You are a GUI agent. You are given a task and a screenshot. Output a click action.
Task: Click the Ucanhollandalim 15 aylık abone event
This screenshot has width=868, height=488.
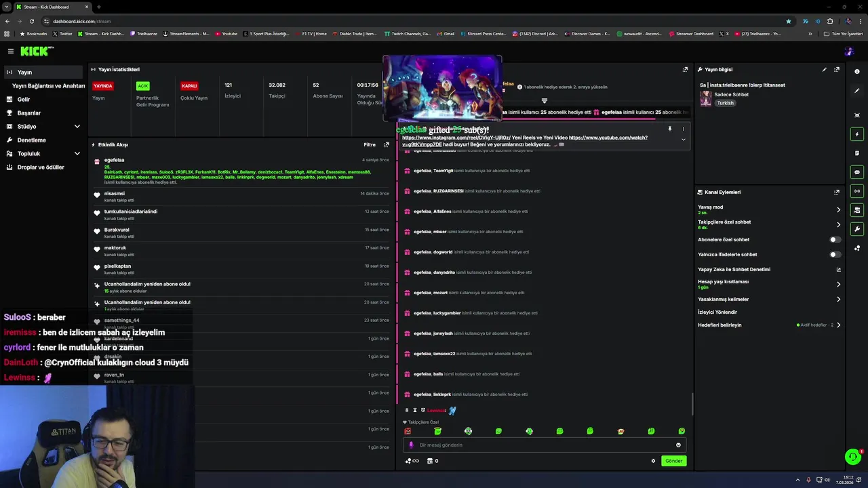click(241, 287)
